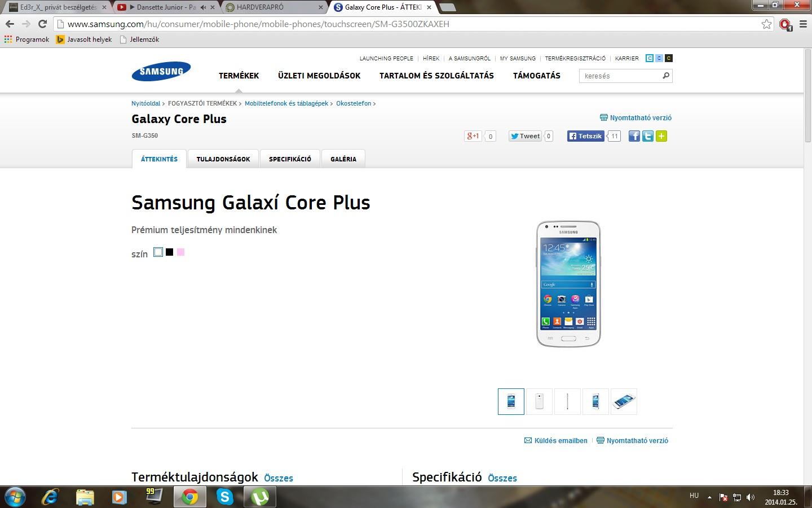This screenshot has width=812, height=508.
Task: Click the Jellemzők bookmark
Action: click(140, 40)
